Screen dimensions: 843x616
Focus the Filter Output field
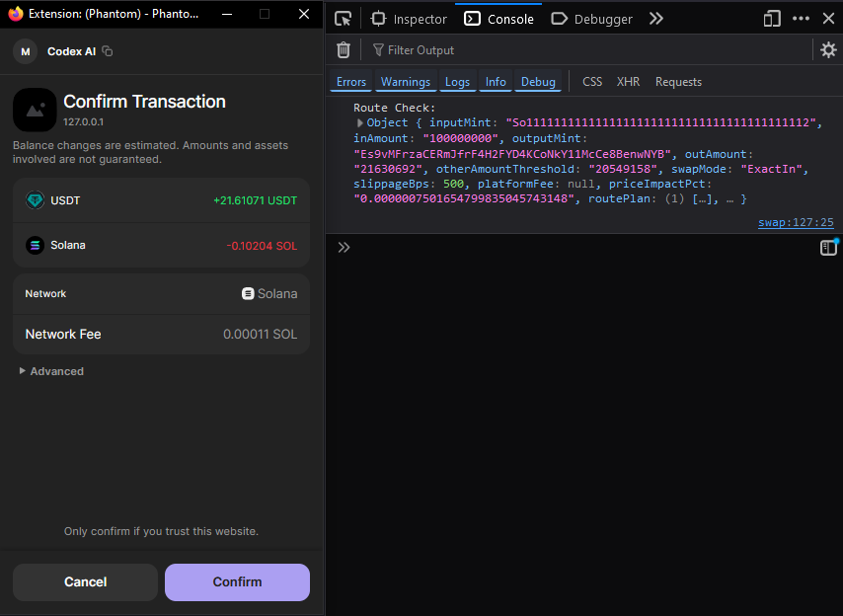point(591,50)
